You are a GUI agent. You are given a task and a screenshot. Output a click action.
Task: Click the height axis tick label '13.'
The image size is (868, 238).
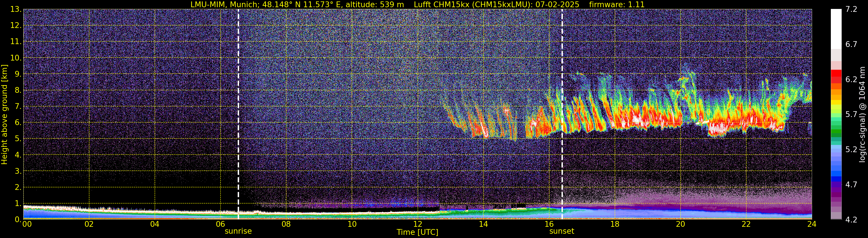tap(16, 10)
